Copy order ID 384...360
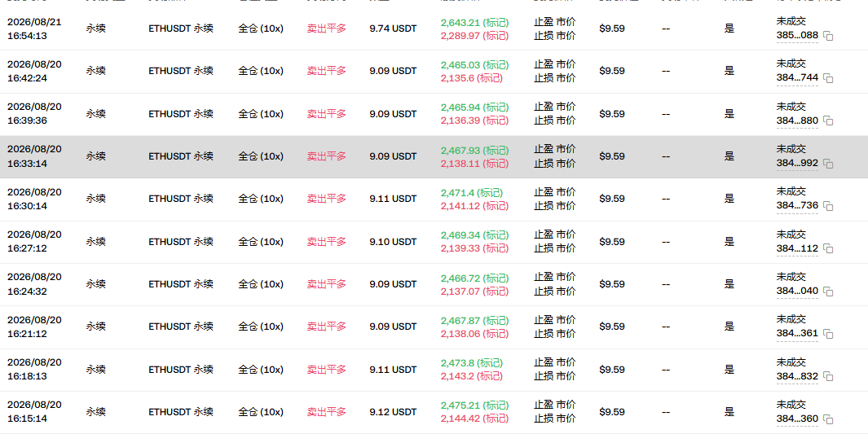 click(828, 419)
